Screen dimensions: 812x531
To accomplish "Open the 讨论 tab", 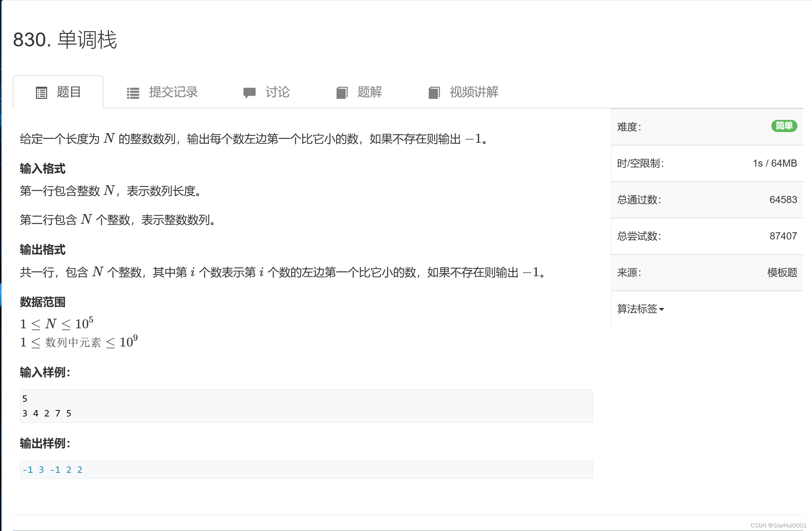I will tap(279, 92).
